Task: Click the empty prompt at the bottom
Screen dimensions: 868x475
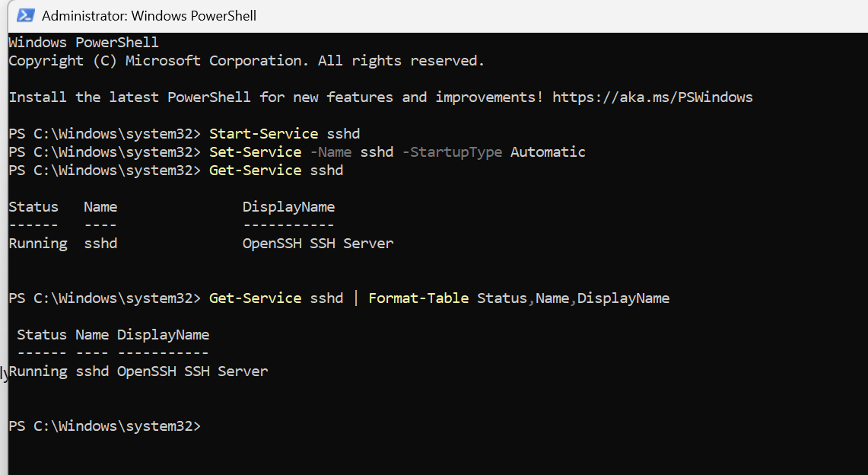Action: point(105,426)
